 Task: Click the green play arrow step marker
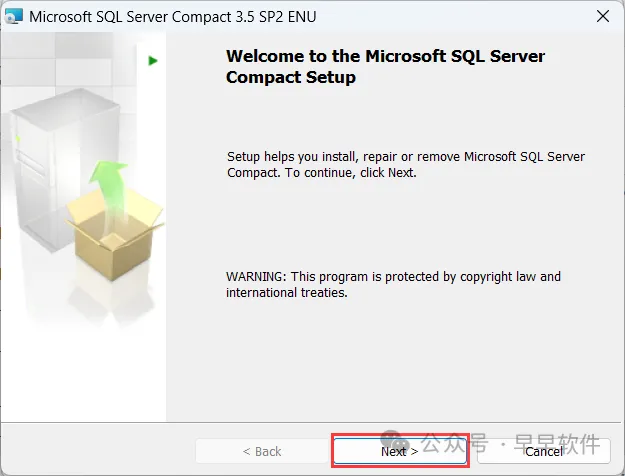pyautogui.click(x=153, y=61)
